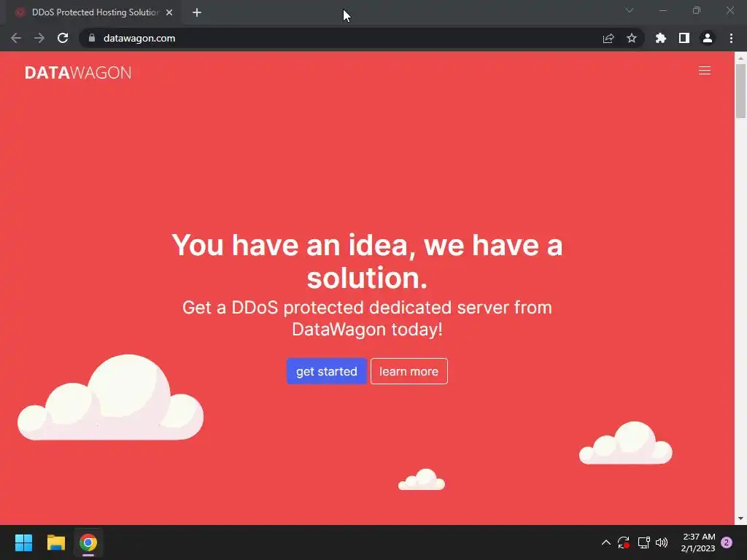This screenshot has height=560, width=747.
Task: Toggle the browser side panel
Action: [684, 38]
